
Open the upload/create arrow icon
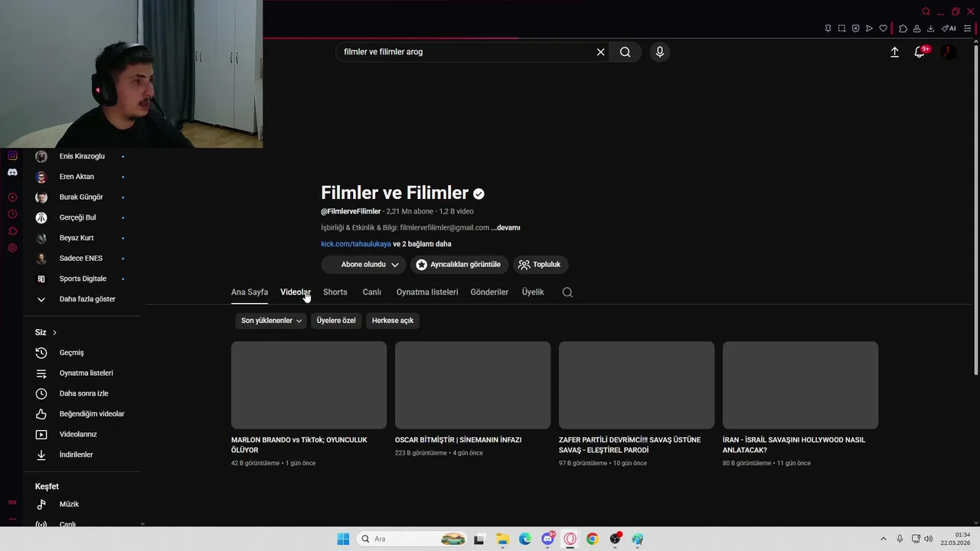coord(894,52)
